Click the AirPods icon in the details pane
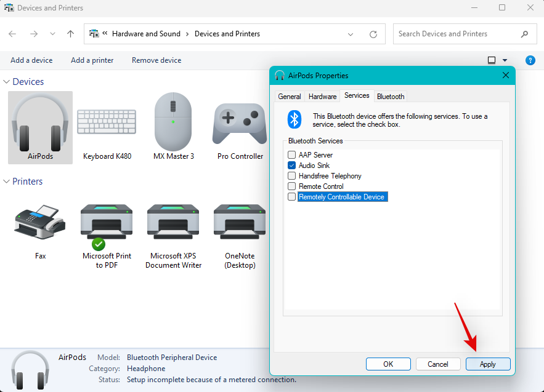544x392 pixels. (30, 369)
